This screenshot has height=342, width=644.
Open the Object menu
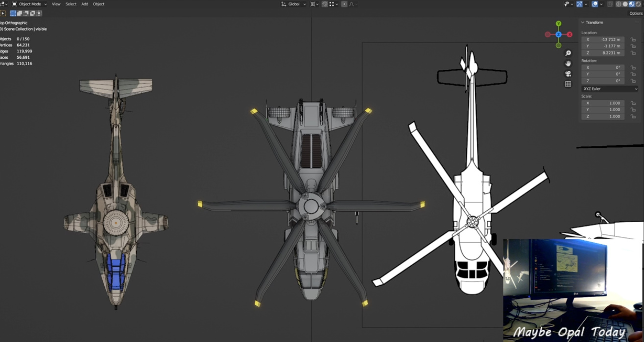click(x=98, y=4)
